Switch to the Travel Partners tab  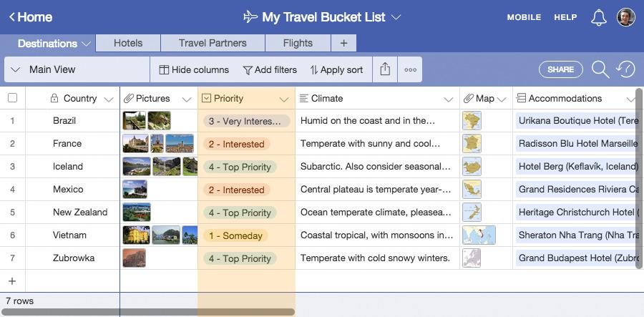pos(213,43)
